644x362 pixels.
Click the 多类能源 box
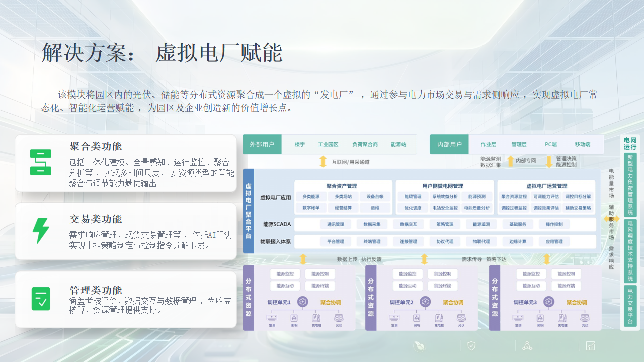click(x=311, y=197)
